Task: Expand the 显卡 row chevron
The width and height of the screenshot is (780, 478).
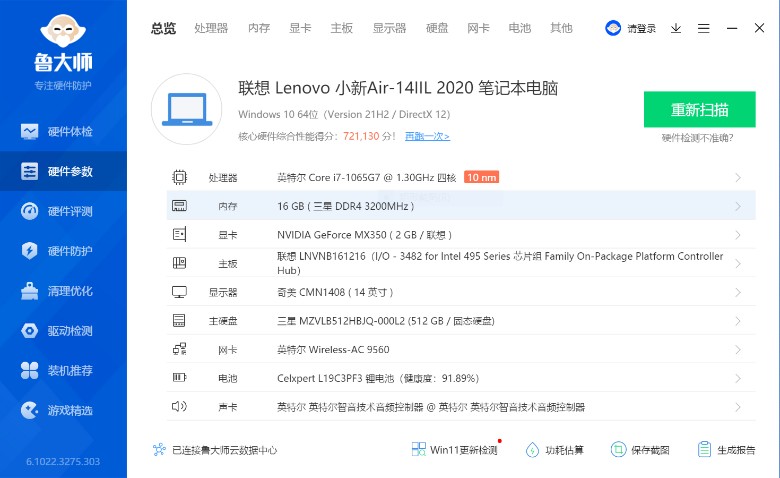Action: 738,235
